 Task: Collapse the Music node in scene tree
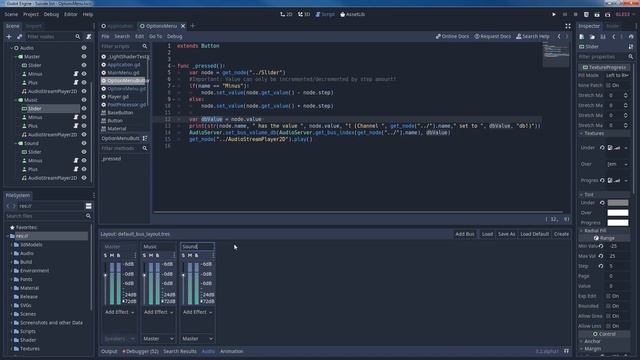[x=16, y=100]
